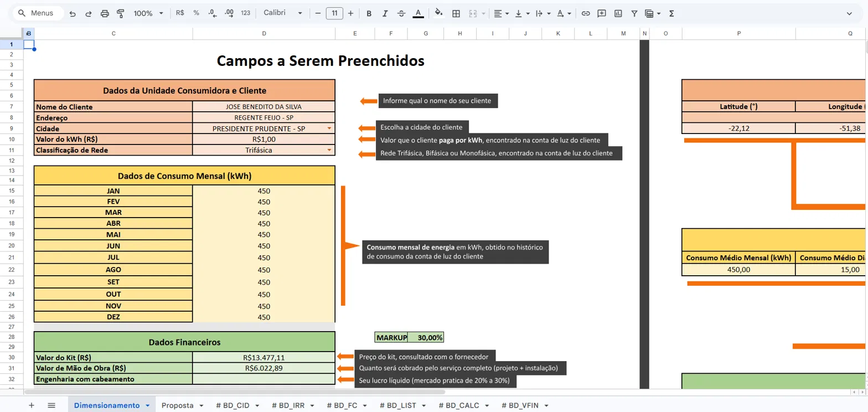The height and width of the screenshot is (412, 868).
Task: Open the text color picker
Action: [418, 13]
